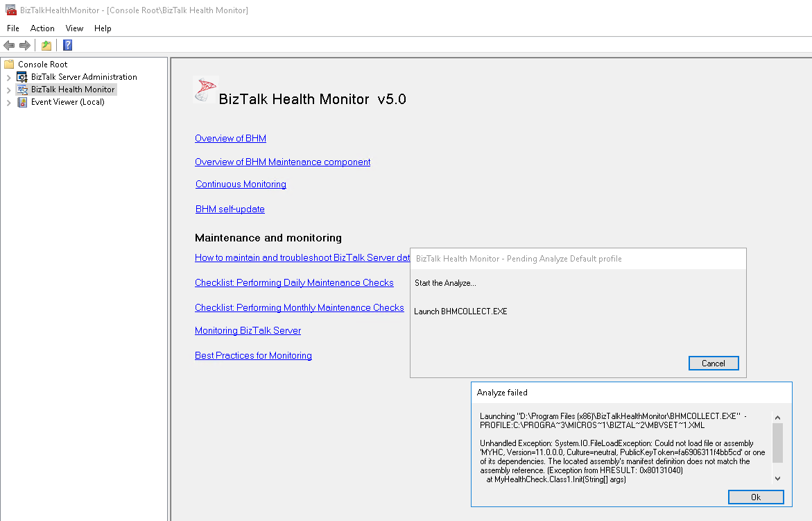Click the 'Analyze failed' dialog title
Viewport: 812px width, 521px height.
pyautogui.click(x=502, y=393)
